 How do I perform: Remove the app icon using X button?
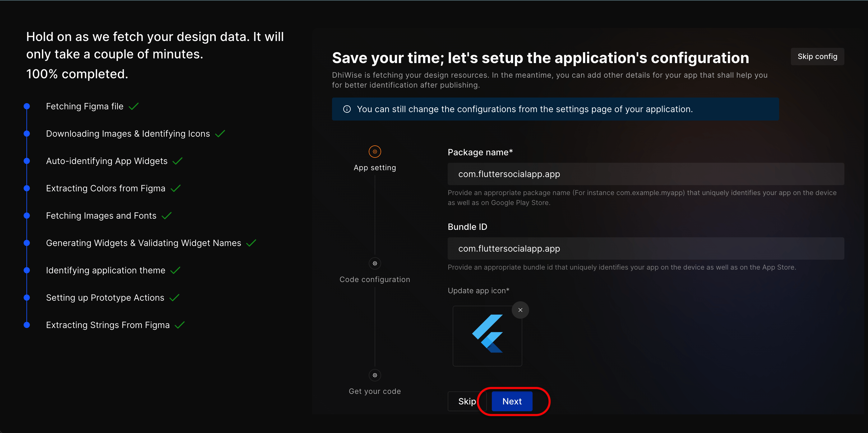pos(520,310)
